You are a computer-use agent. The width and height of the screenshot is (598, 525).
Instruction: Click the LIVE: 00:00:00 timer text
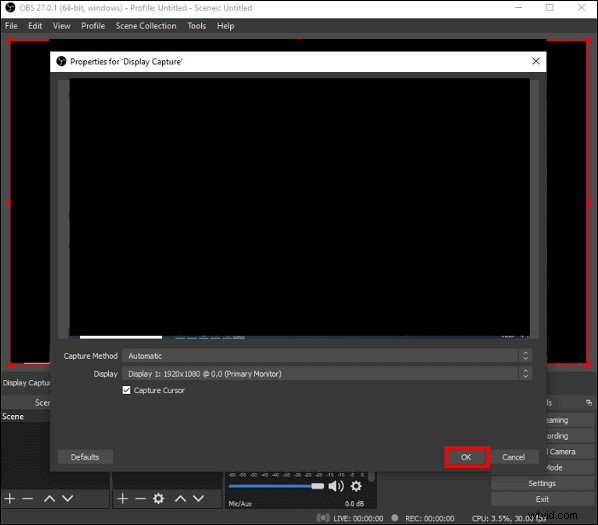pyautogui.click(x=358, y=519)
